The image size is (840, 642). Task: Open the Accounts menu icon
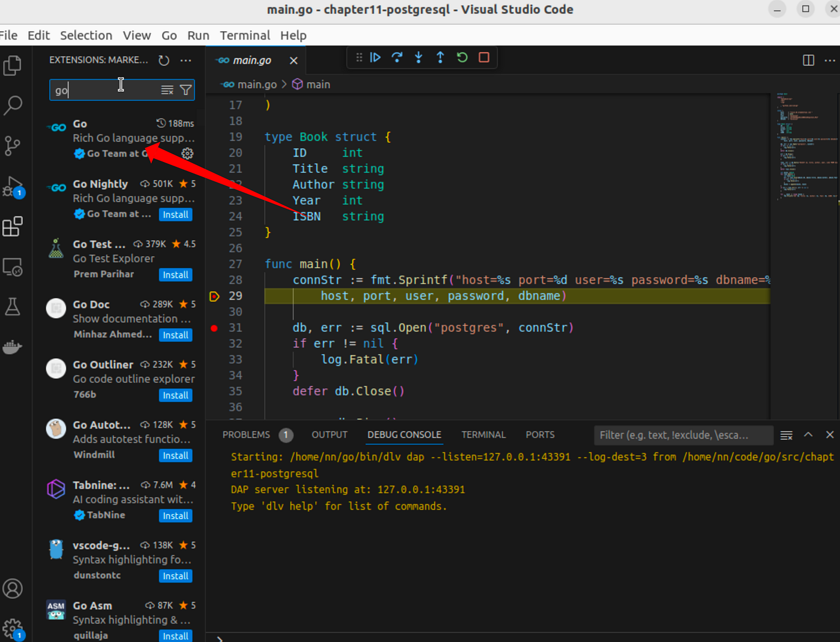(13, 589)
